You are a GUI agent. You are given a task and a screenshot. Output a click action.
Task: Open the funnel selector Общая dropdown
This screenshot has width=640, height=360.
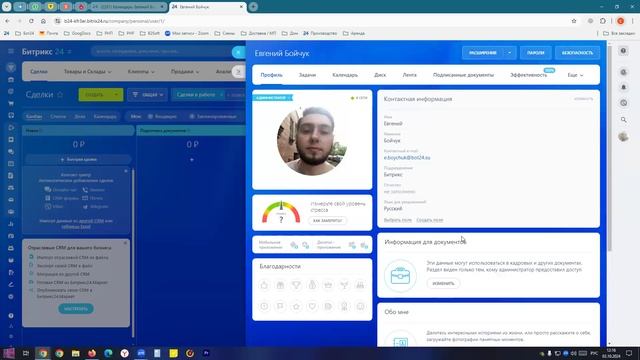point(147,95)
